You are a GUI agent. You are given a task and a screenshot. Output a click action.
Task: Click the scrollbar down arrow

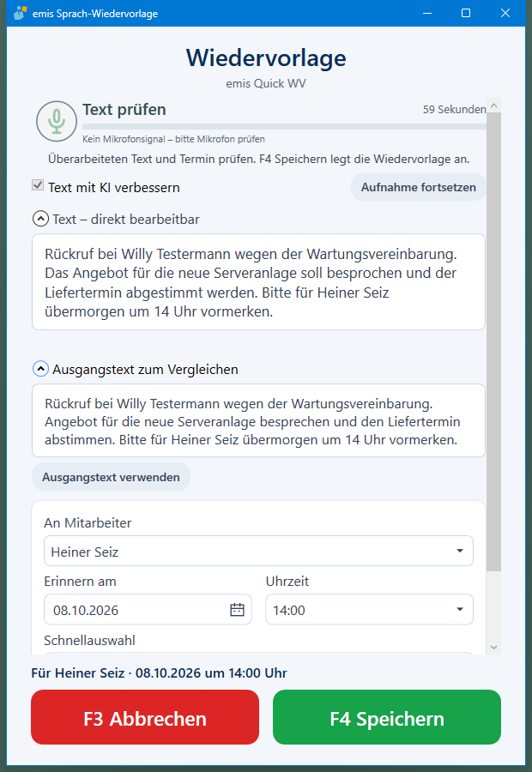[x=494, y=647]
